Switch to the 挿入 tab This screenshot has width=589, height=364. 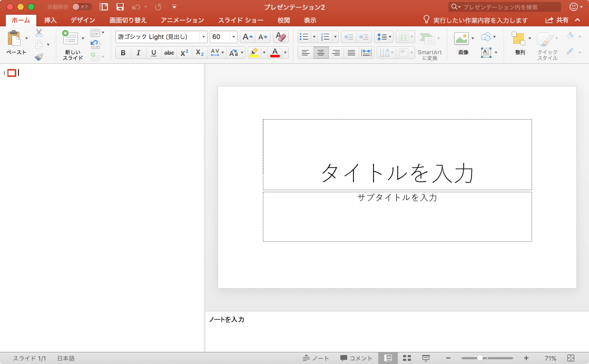[x=51, y=21]
